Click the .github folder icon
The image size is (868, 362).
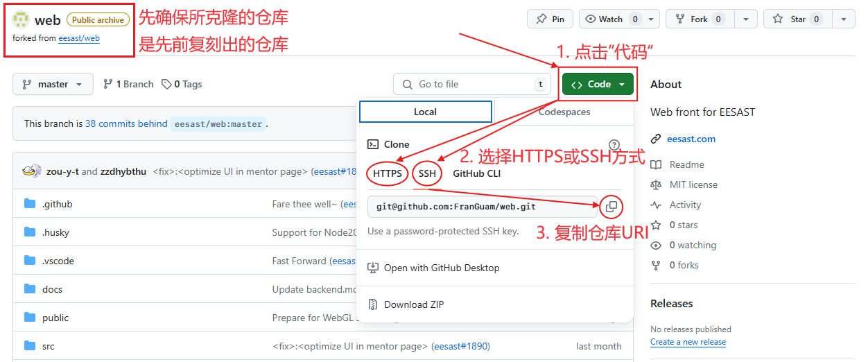pyautogui.click(x=30, y=204)
